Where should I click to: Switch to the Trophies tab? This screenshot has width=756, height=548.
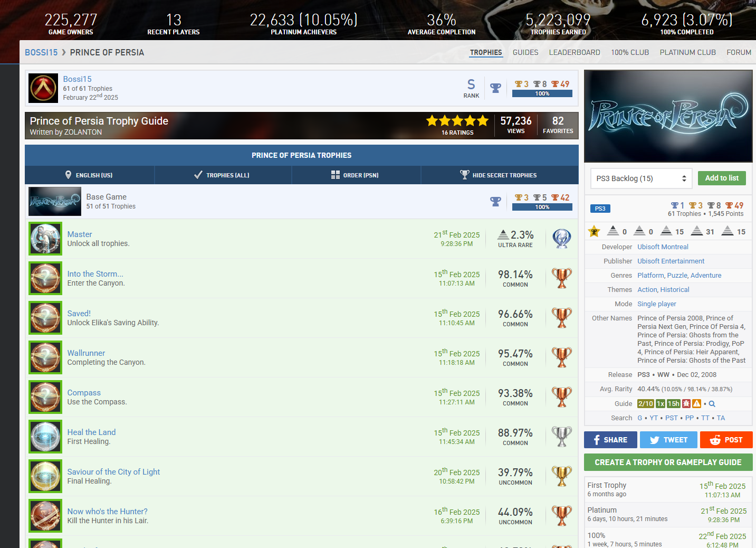(486, 52)
